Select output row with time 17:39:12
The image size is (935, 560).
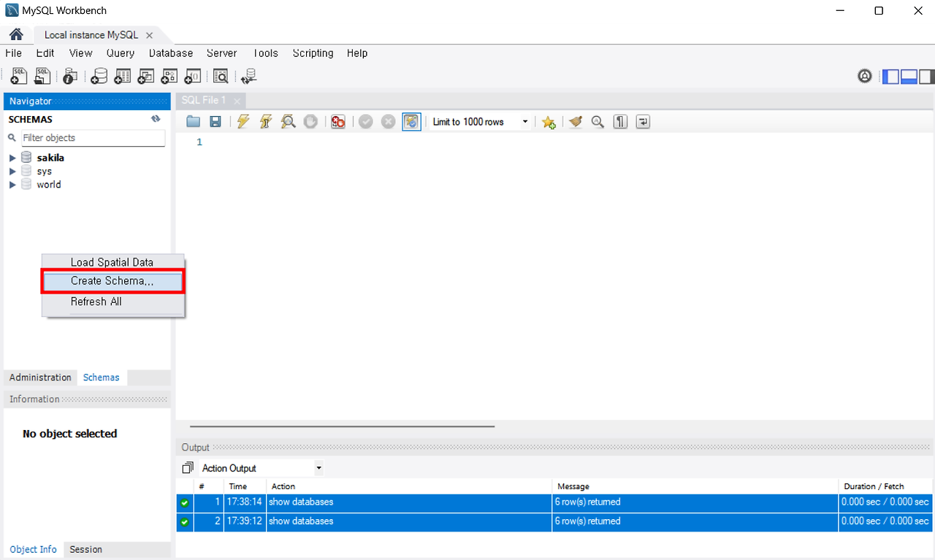554,521
